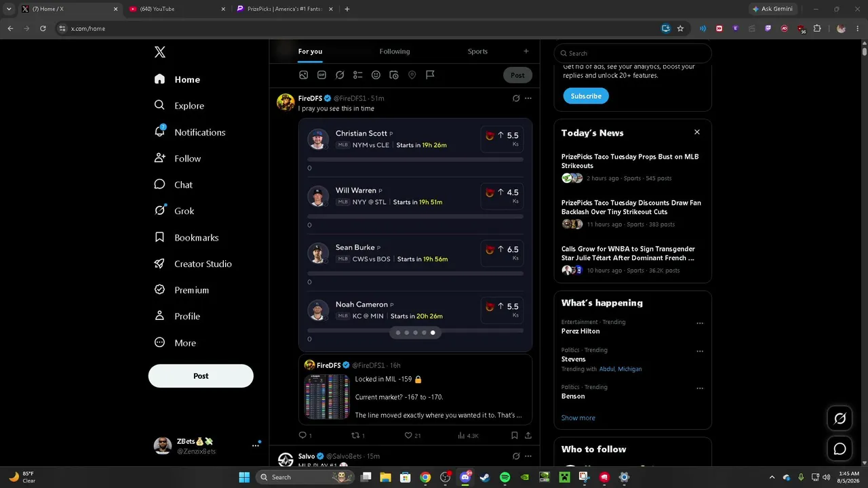Add a GIF to the post
868x488 pixels.
321,75
